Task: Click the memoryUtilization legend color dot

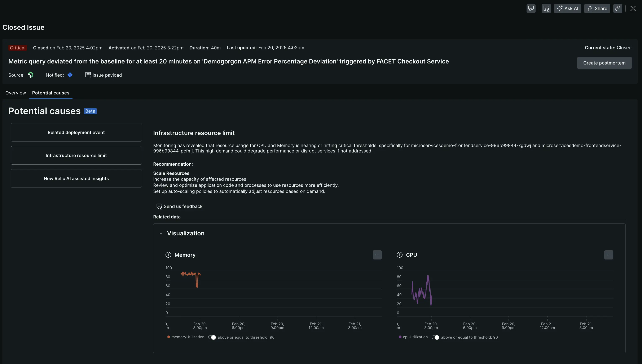Action: (168, 337)
